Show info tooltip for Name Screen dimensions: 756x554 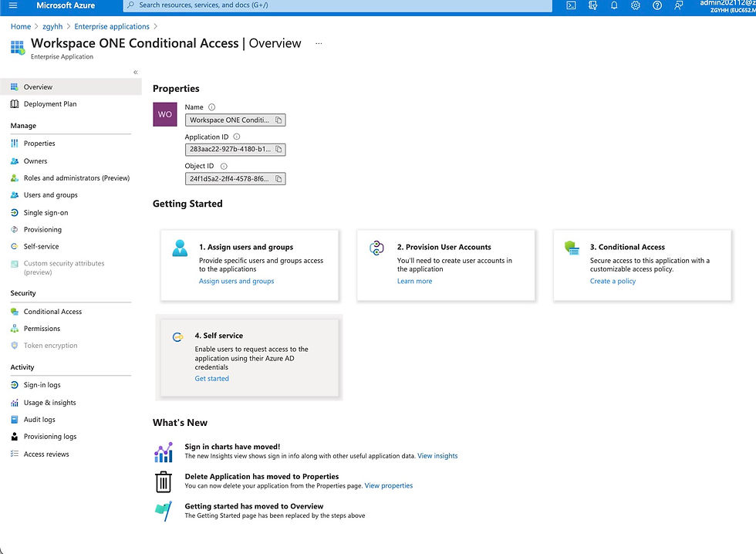[211, 107]
